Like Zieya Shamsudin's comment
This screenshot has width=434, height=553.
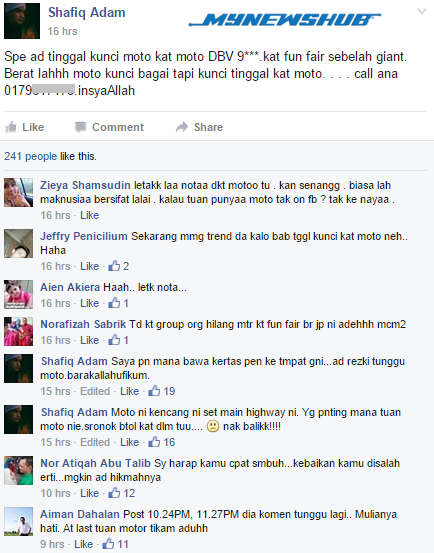89,215
